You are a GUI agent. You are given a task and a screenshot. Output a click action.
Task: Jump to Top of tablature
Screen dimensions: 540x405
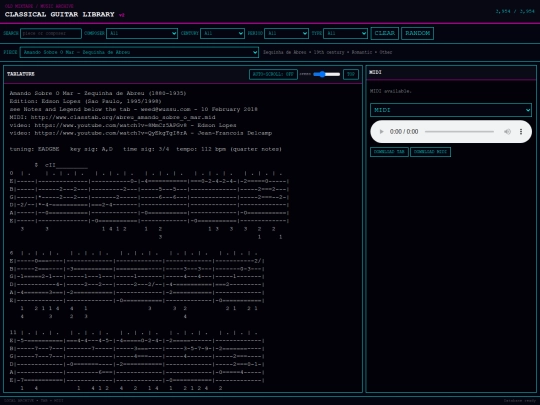(351, 74)
